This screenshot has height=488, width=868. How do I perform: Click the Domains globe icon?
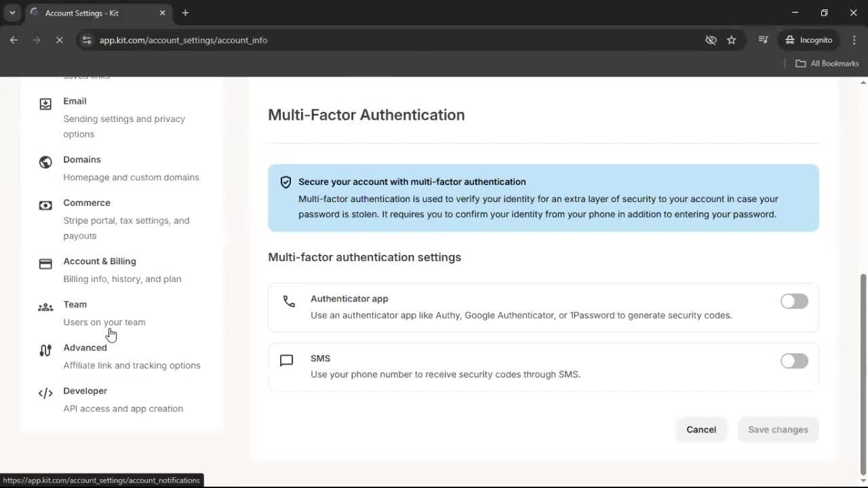point(45,162)
